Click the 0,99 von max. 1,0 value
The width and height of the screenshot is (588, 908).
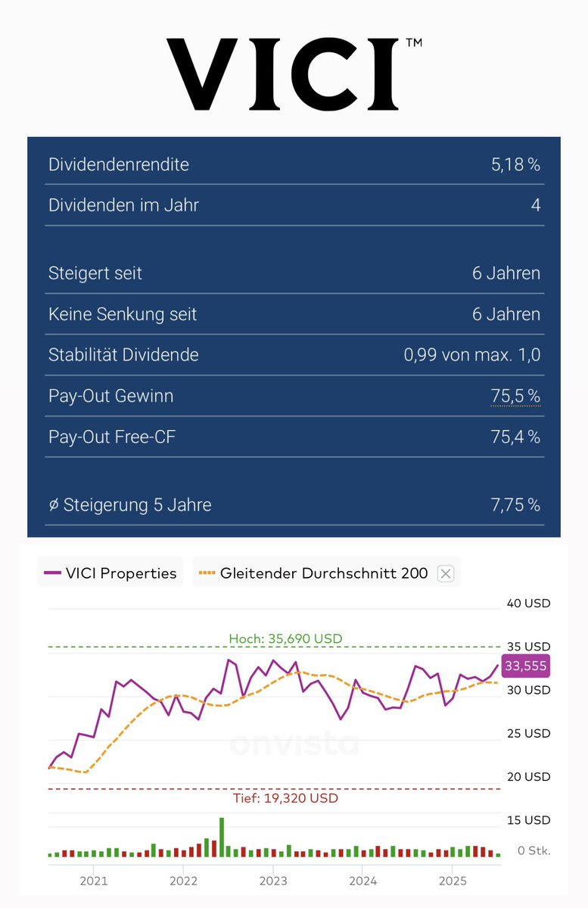[x=472, y=354]
